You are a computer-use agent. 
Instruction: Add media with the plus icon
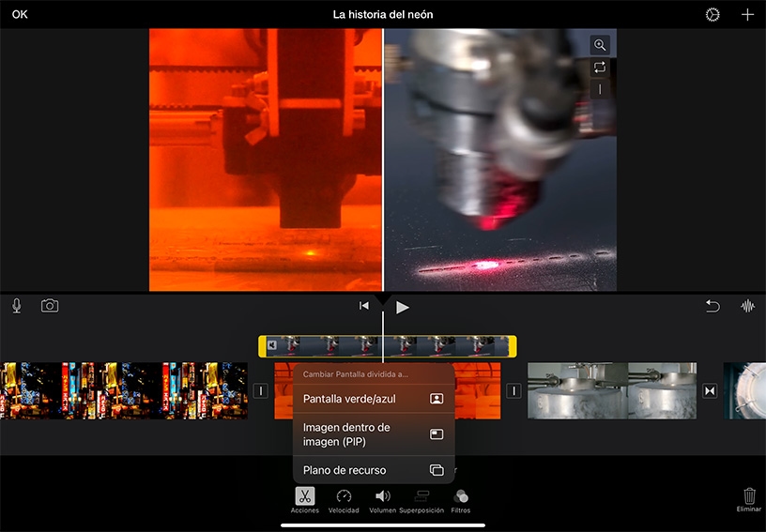point(747,15)
